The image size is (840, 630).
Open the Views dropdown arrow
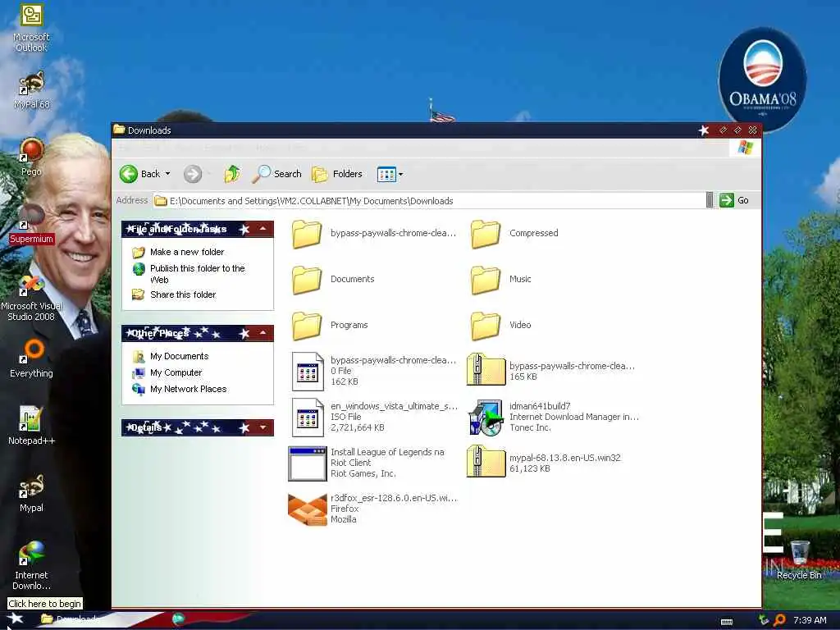coord(400,174)
